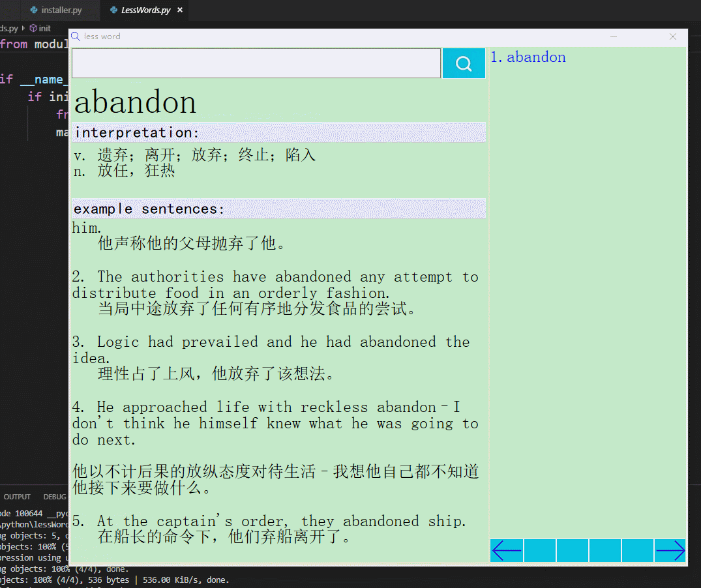Open the DEBUG panel tab

click(55, 497)
